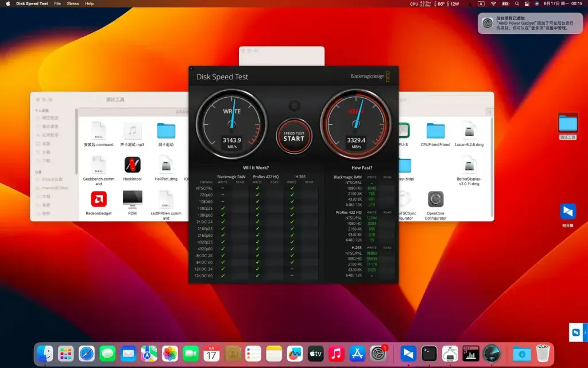
Task: Open App Store from the Dock
Action: tap(357, 354)
